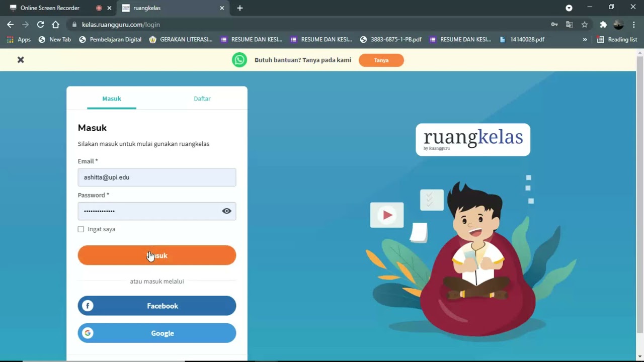Open the Apps bookmark shortcut
This screenshot has width=644, height=362.
19,40
